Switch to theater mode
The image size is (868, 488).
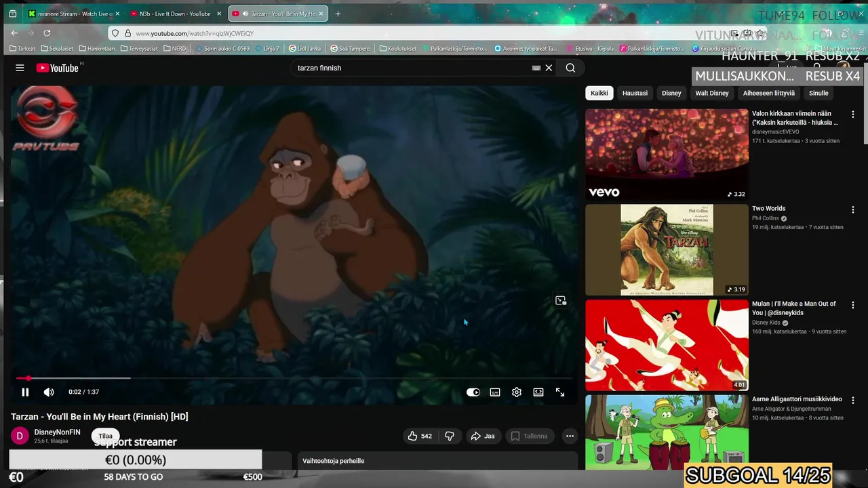(538, 392)
